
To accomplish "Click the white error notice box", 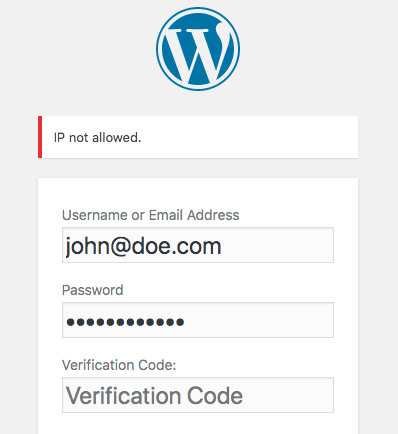I will (x=198, y=137).
